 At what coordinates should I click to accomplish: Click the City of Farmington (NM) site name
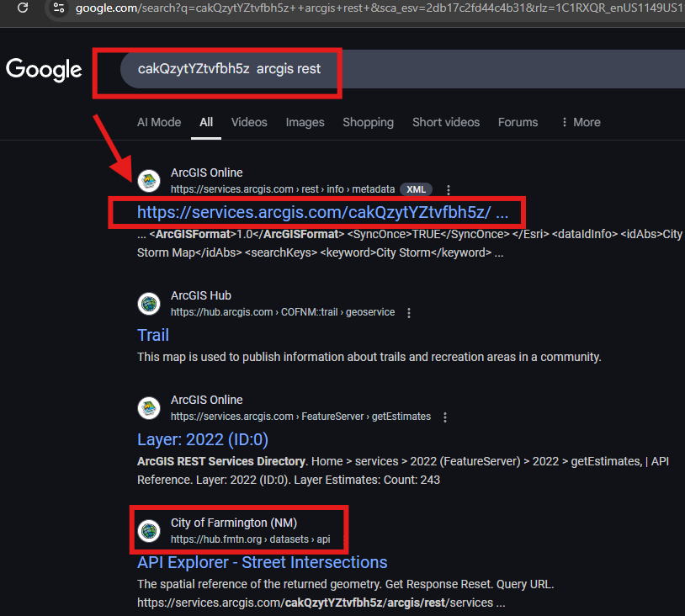coord(234,523)
